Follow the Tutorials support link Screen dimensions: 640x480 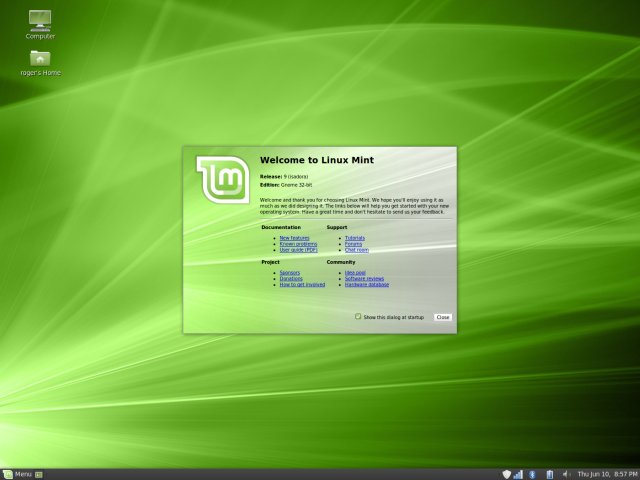click(355, 237)
